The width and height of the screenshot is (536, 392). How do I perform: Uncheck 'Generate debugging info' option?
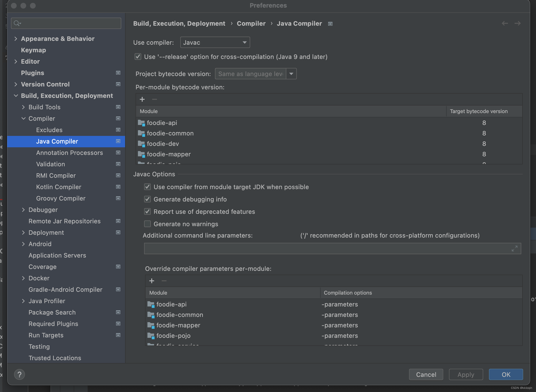click(x=147, y=199)
